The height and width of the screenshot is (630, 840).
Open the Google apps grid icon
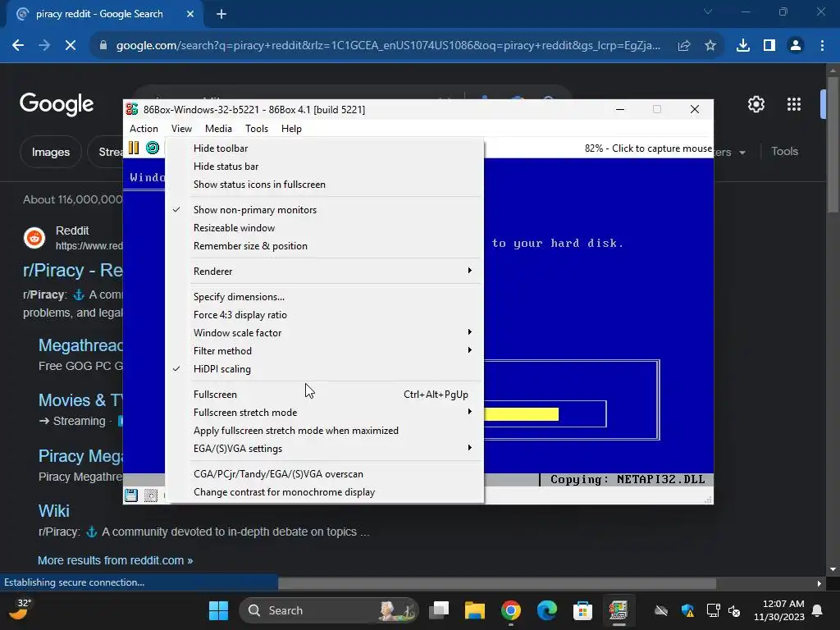[794, 104]
